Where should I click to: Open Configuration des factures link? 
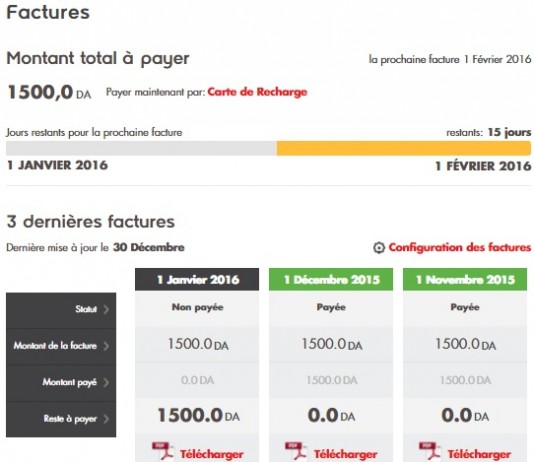click(x=460, y=247)
